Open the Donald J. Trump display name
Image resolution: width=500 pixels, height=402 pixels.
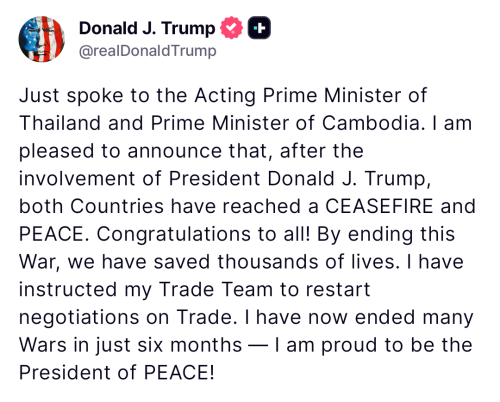click(147, 28)
